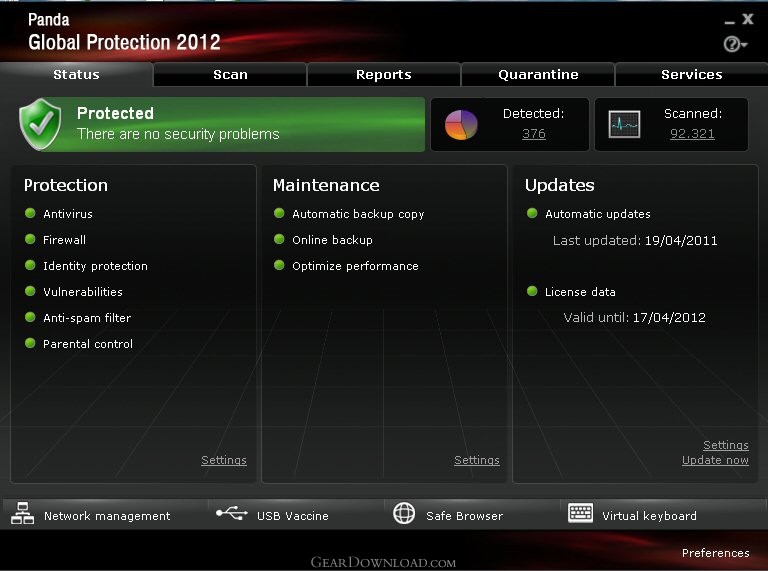Open Virtual keyboard icon

click(580, 513)
